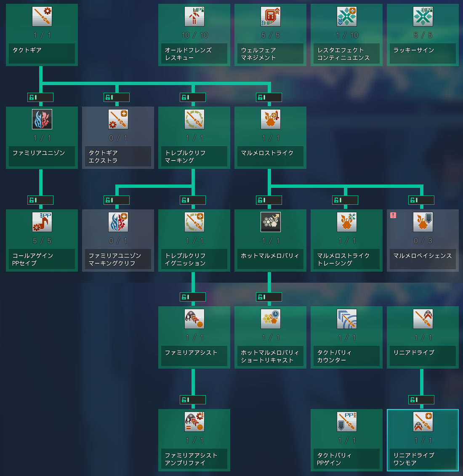Click the lock indicator above リニアドライブワンモア
The width and height of the screenshot is (463, 476).
[x=421, y=400]
